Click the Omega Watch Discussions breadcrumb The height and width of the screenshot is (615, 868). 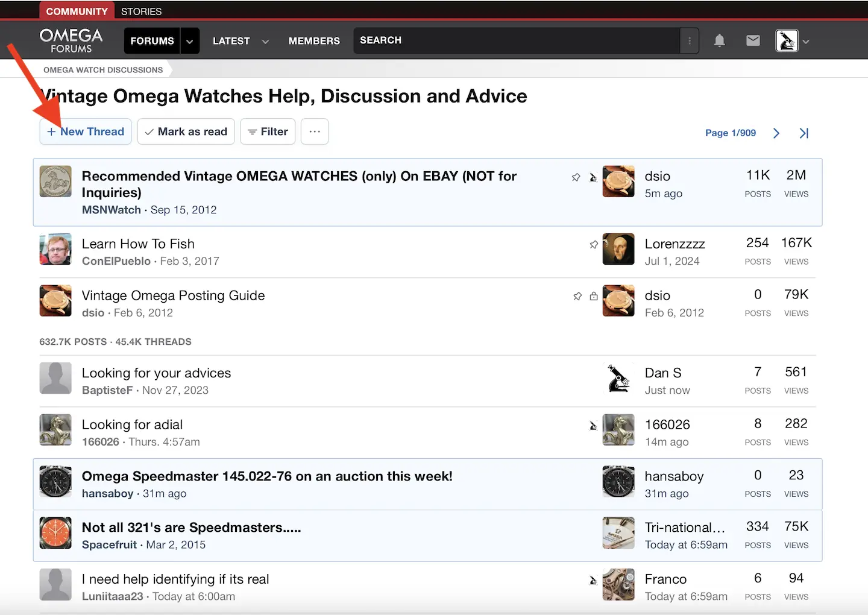coord(103,70)
